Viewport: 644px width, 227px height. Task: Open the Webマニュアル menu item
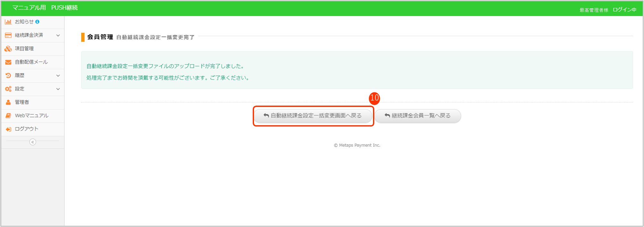tap(31, 116)
